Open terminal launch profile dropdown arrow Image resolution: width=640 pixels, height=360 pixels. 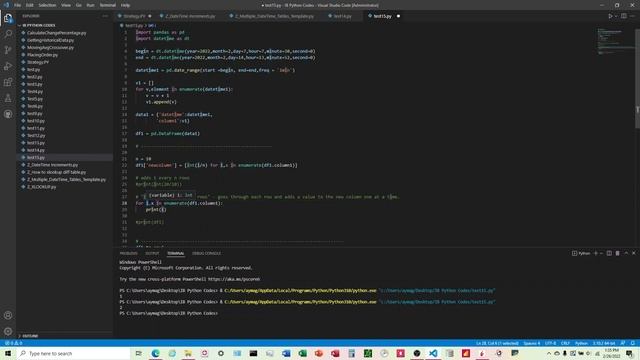click(601, 253)
